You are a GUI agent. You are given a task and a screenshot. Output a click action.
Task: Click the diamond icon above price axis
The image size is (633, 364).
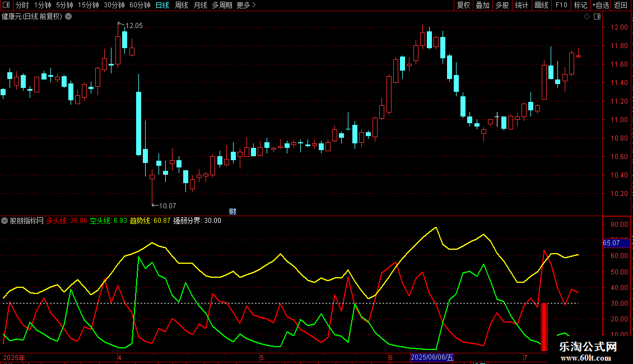tap(587, 17)
